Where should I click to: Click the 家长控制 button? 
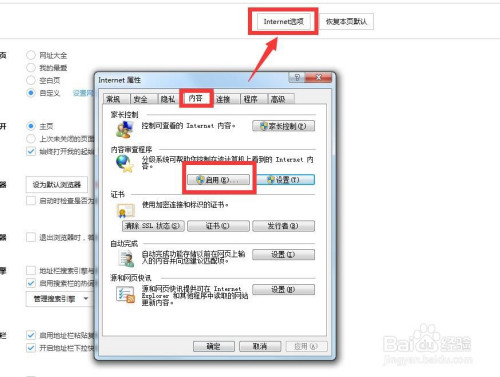point(283,126)
